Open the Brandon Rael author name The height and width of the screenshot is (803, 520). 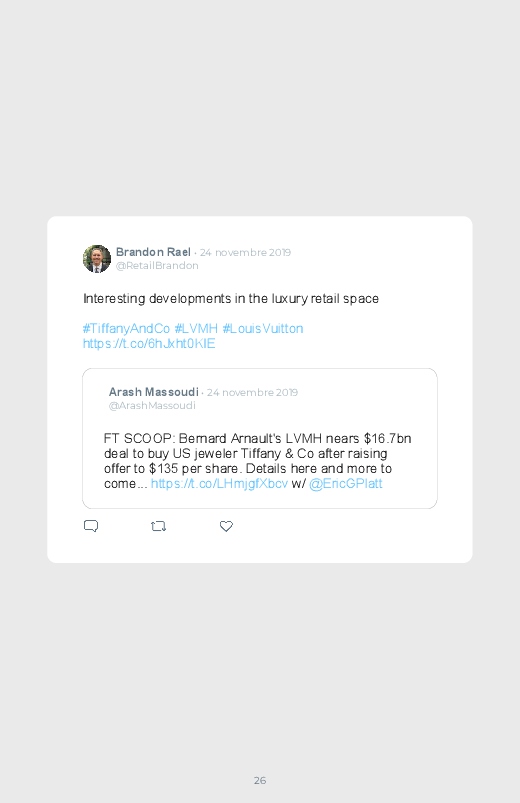click(153, 252)
